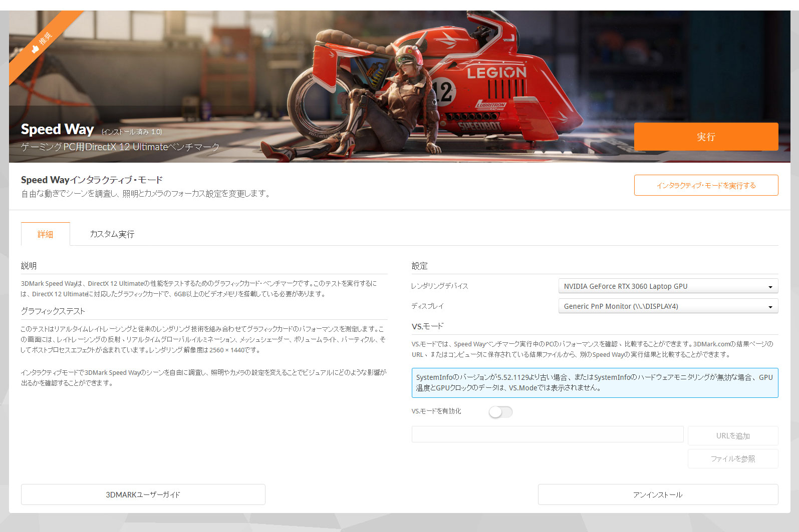The height and width of the screenshot is (532, 799).
Task: Click the 設定 section heading
Action: [420, 266]
